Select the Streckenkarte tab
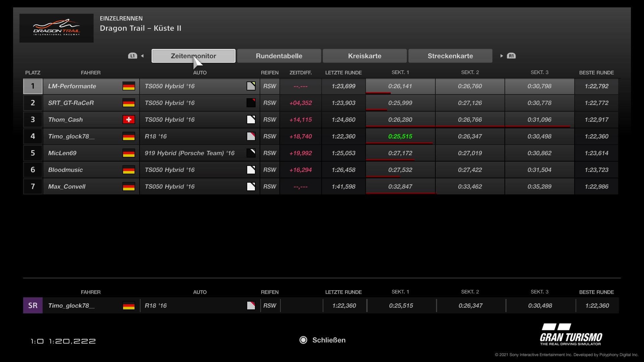This screenshot has height=362, width=644. coord(450,56)
